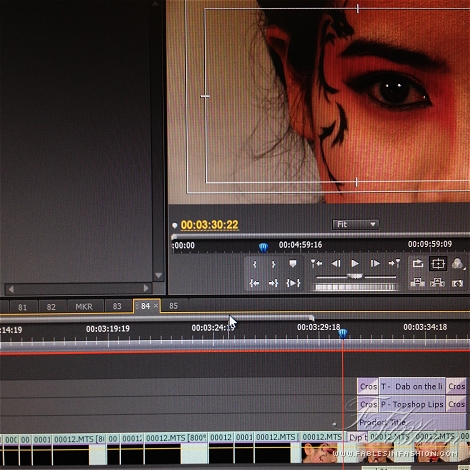470x470 pixels.
Task: Click the Play button in program monitor
Action: pyautogui.click(x=355, y=263)
